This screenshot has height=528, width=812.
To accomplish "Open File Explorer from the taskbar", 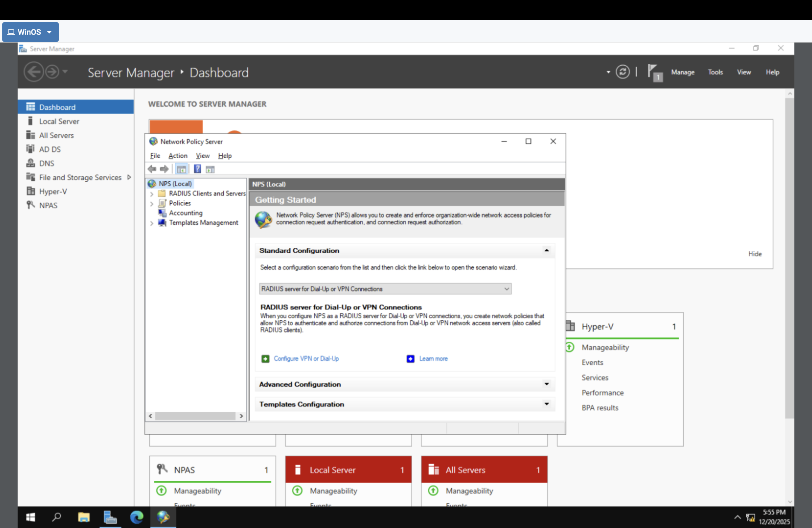I will (x=84, y=517).
